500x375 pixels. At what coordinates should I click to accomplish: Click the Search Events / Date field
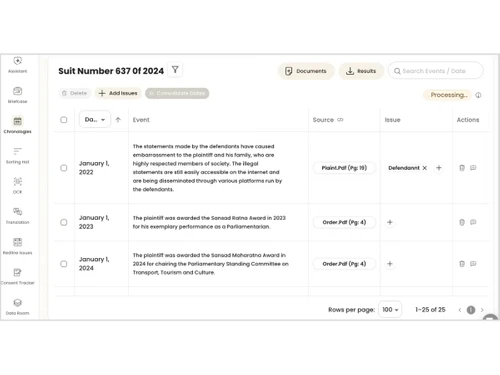point(436,71)
